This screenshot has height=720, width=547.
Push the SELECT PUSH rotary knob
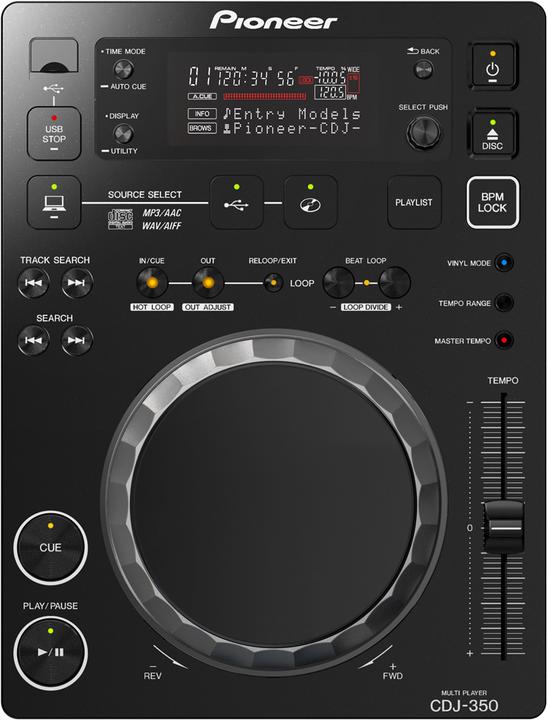(423, 133)
